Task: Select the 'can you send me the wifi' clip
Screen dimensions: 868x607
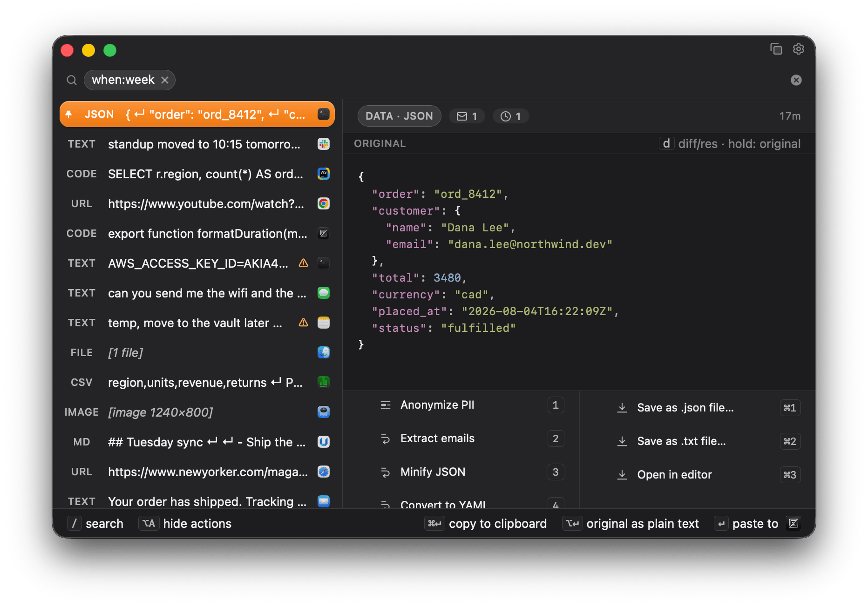Action: click(x=197, y=293)
